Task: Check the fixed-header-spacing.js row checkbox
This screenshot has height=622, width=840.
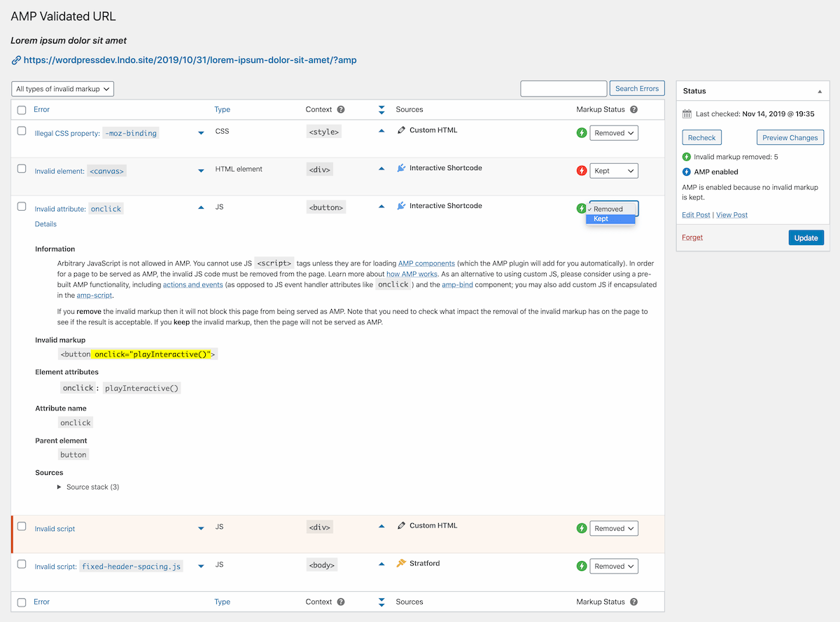Action: [x=22, y=564]
